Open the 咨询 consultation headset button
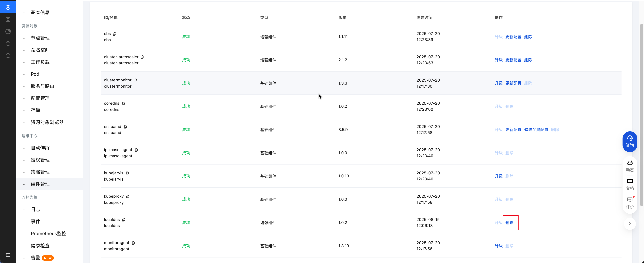 pos(630,141)
